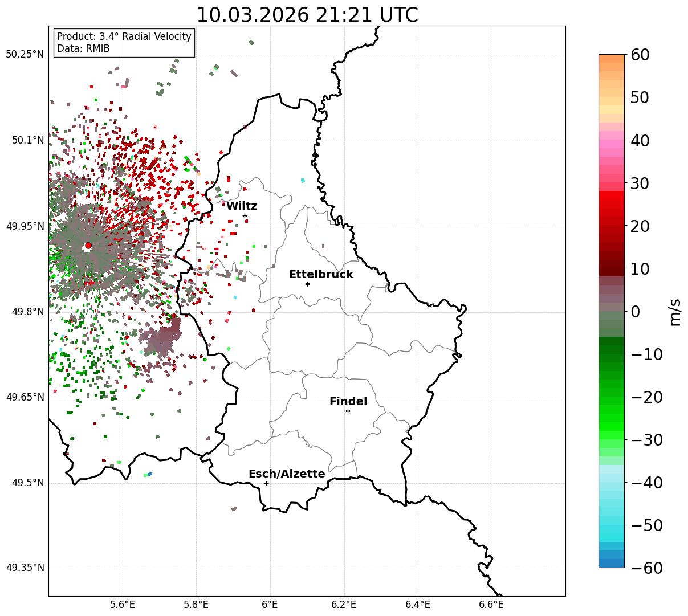This screenshot has width=688, height=616.
Task: Click the 50.25°N latitude tick label
Action: click(x=25, y=54)
